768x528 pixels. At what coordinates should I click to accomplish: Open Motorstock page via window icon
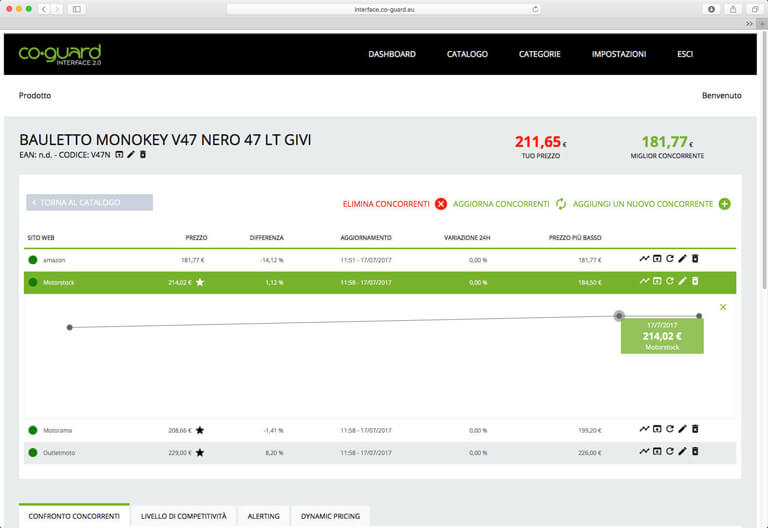click(x=657, y=281)
